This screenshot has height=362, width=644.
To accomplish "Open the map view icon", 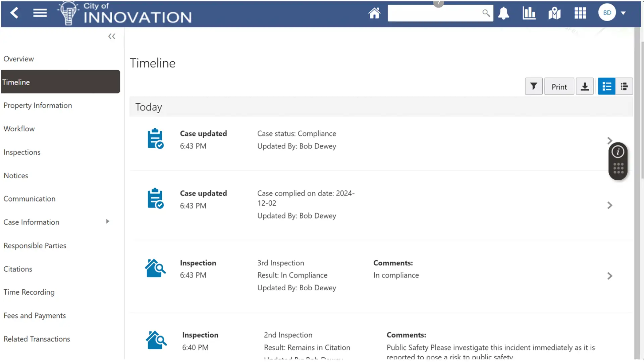I will tap(554, 13).
